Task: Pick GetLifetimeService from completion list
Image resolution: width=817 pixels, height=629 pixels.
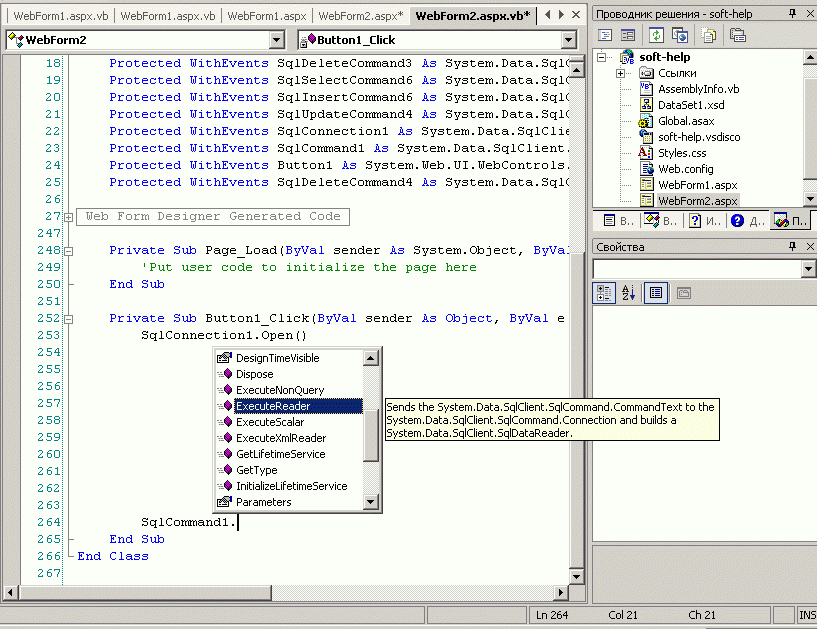Action: [x=289, y=454]
